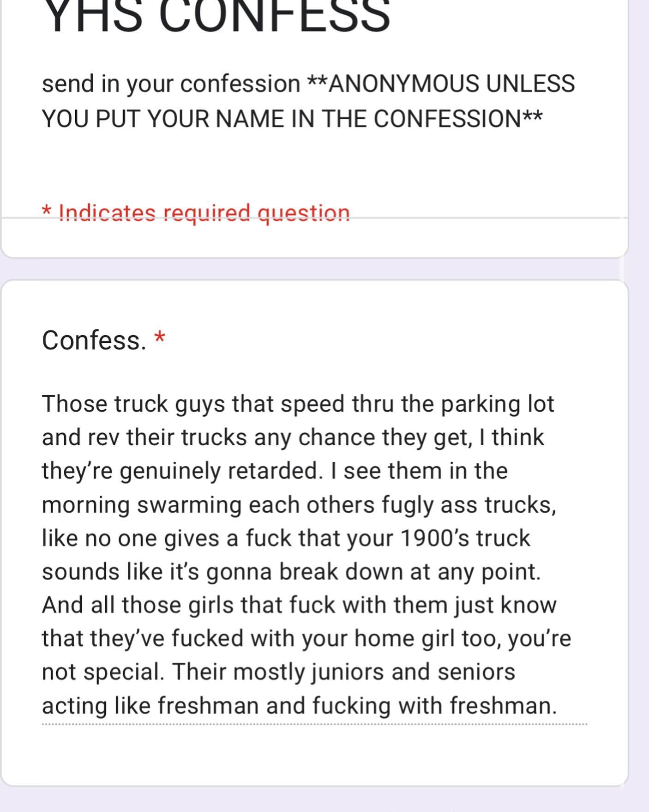Image resolution: width=649 pixels, height=812 pixels.
Task: Click the red asterisk before 'Indicates required'
Action: pos(46,212)
